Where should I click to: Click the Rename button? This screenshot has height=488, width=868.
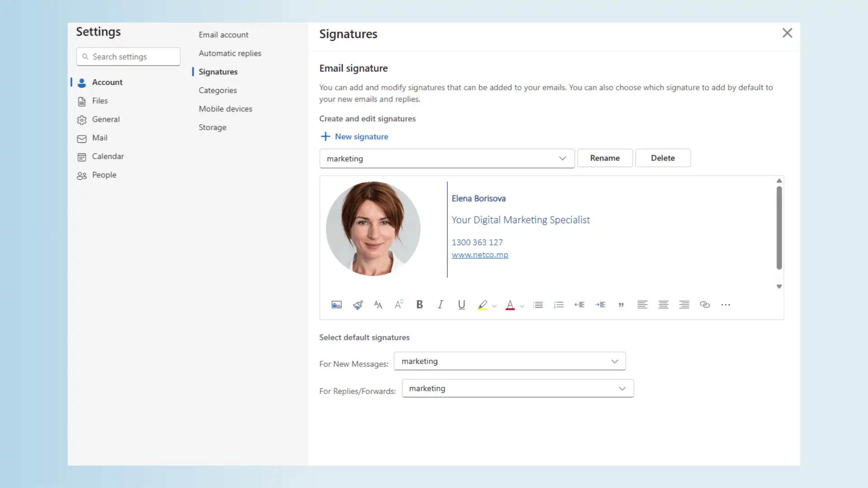pos(604,158)
